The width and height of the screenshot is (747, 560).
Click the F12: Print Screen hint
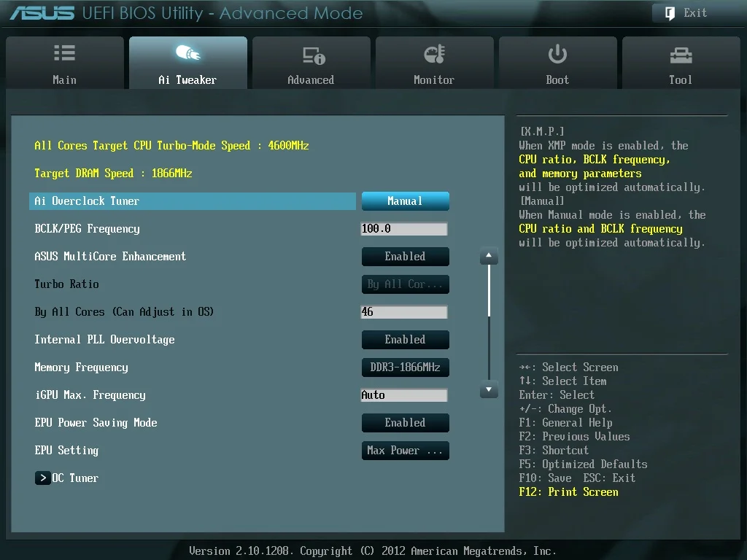point(568,492)
